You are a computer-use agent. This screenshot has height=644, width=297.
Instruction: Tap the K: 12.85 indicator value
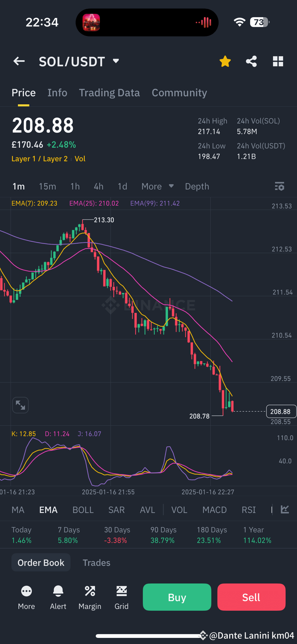point(24,434)
